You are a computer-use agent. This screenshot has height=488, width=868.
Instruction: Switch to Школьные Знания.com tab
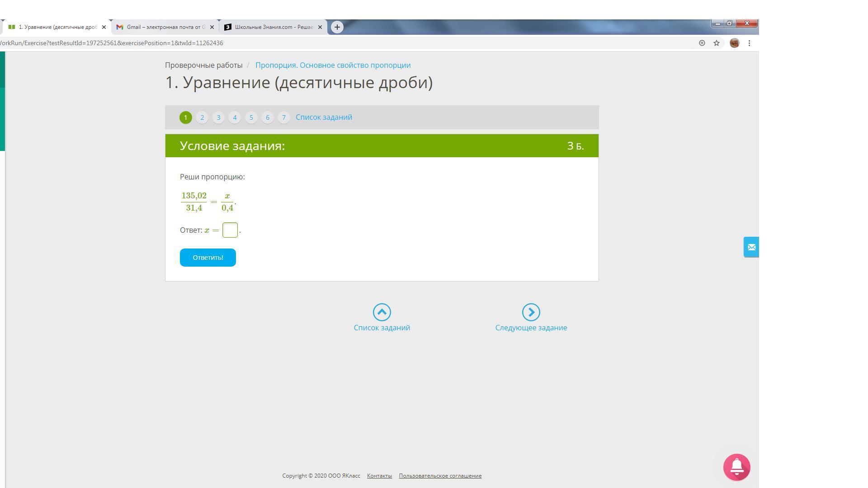point(271,27)
